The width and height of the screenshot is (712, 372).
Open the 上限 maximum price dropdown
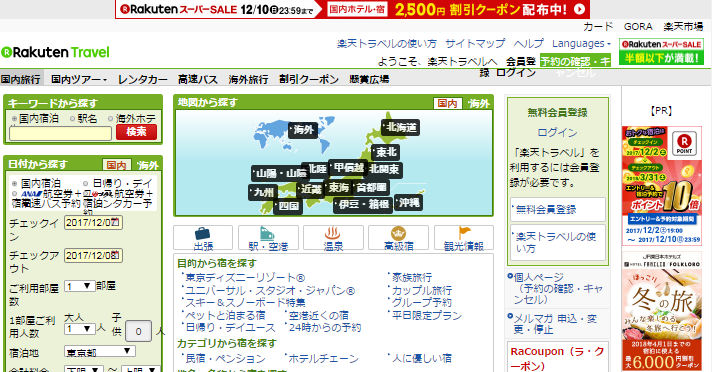pos(140,370)
